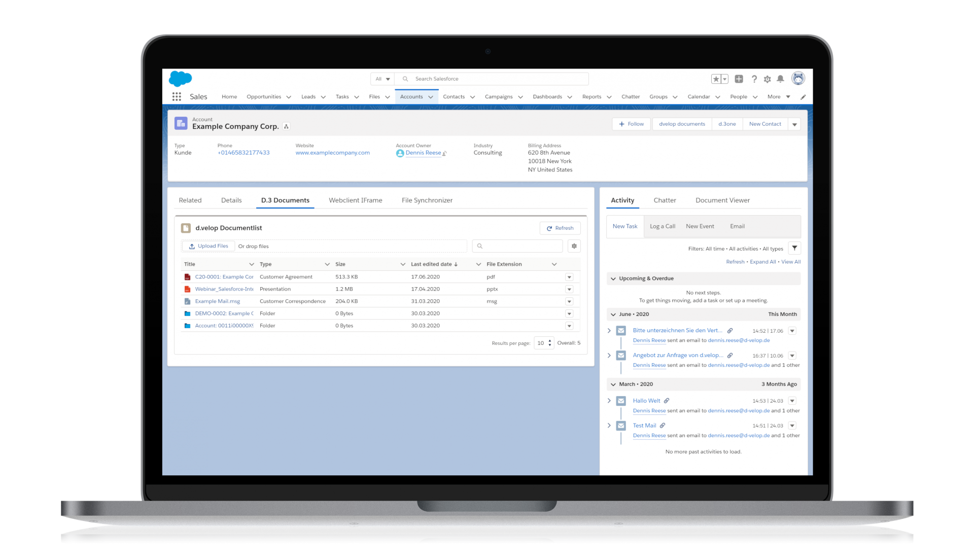Open Title column menu chevron
974x560 pixels.
click(x=252, y=264)
